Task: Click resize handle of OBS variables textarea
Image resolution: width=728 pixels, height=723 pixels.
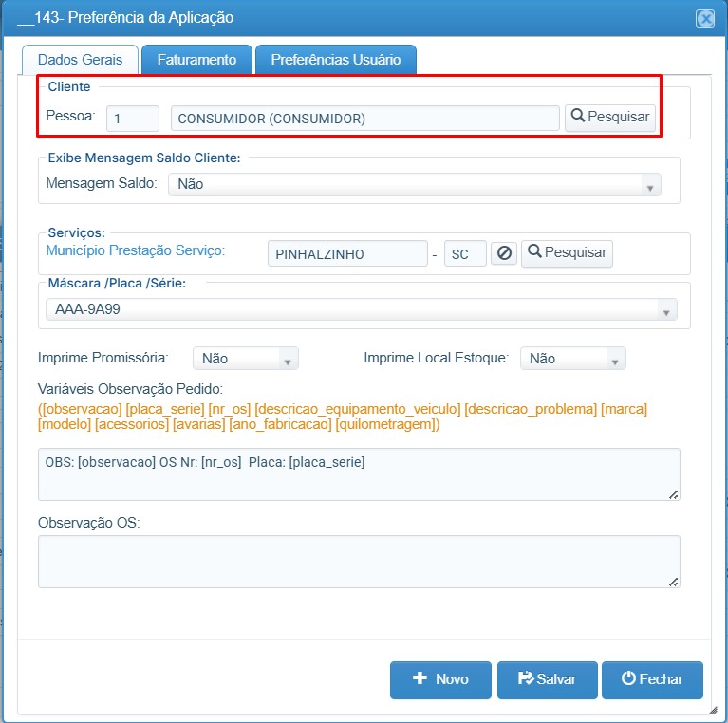Action: tap(674, 494)
